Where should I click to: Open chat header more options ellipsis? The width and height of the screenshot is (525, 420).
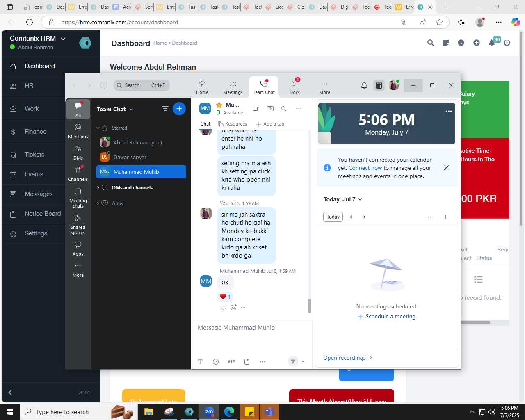coord(299,109)
